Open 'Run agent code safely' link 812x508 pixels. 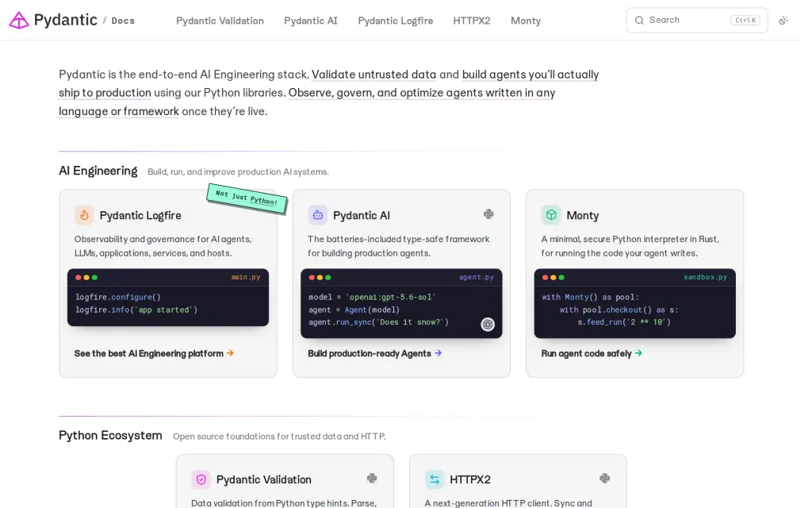pos(592,353)
